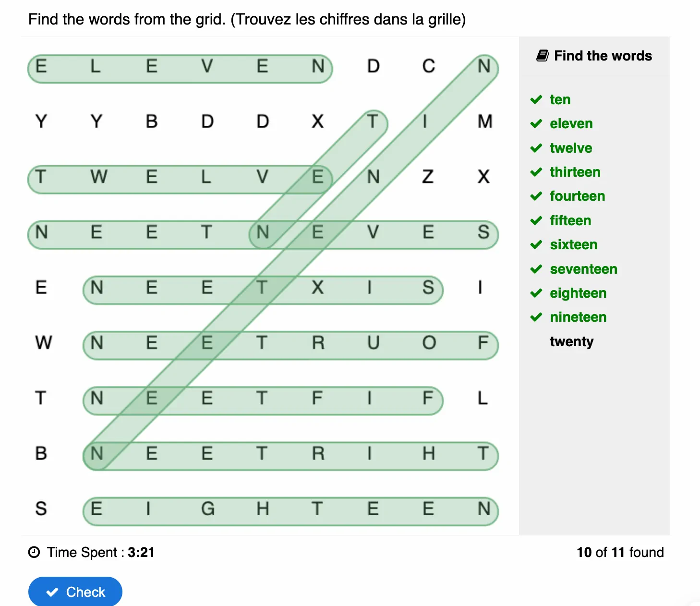Click the checkmark beside eleven
Screen dimensions: 700x606
pyautogui.click(x=536, y=124)
